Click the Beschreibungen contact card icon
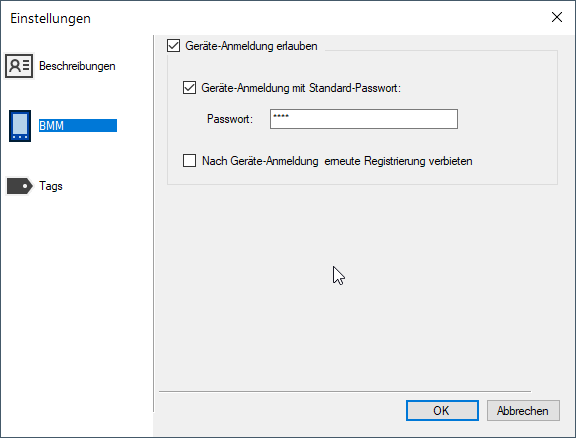This screenshot has width=576, height=438. click(x=19, y=66)
